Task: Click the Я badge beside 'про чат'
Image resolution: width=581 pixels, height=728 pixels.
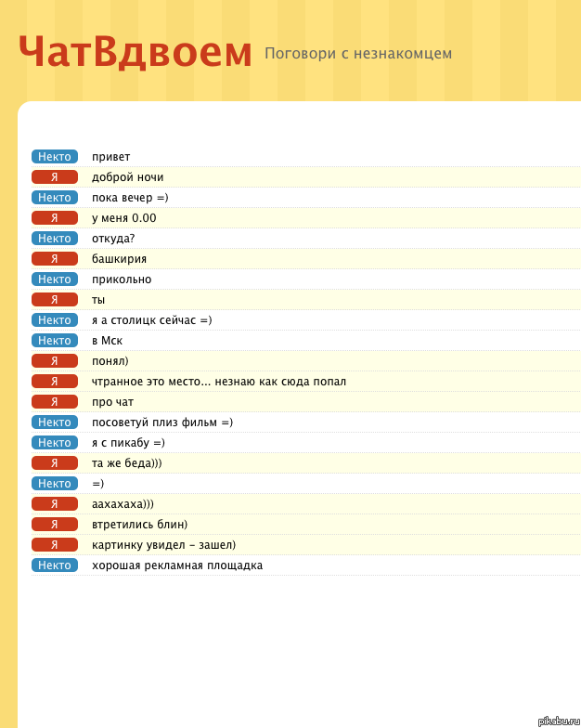Action: [x=55, y=402]
